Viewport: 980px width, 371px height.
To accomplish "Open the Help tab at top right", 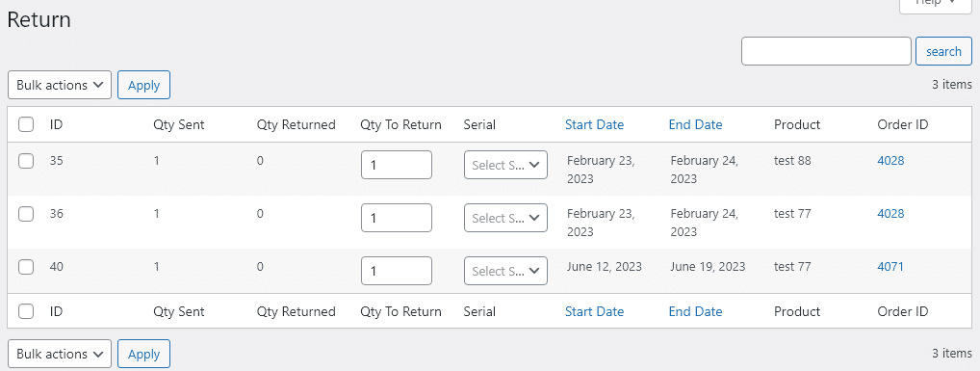I will click(935, 3).
